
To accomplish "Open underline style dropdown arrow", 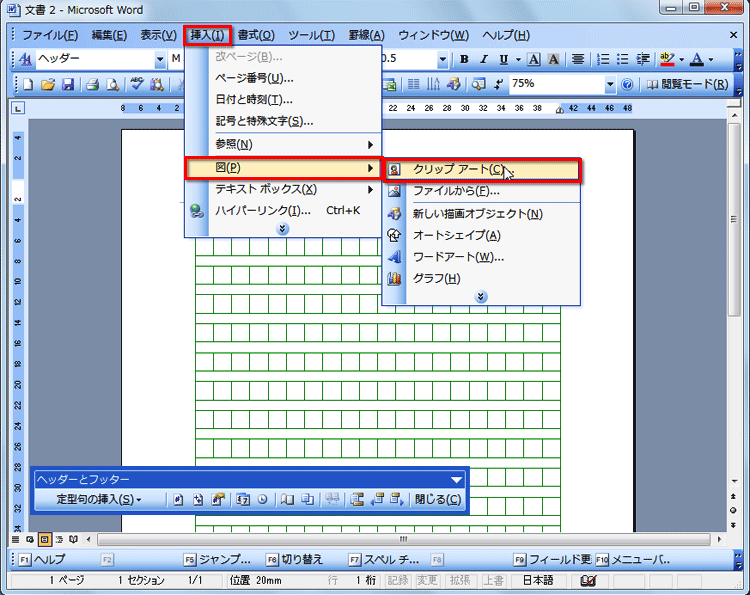I will (x=518, y=59).
